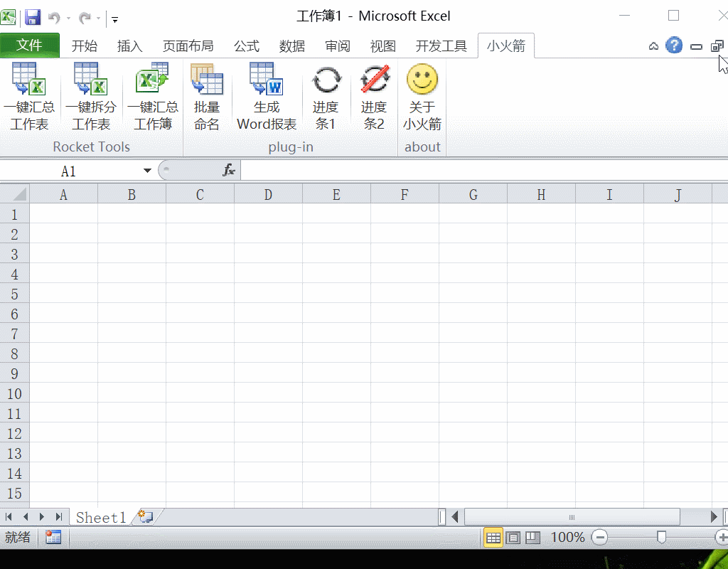The height and width of the screenshot is (569, 728).
Task: Run the 批量命名 batch rename tool
Action: point(207,97)
